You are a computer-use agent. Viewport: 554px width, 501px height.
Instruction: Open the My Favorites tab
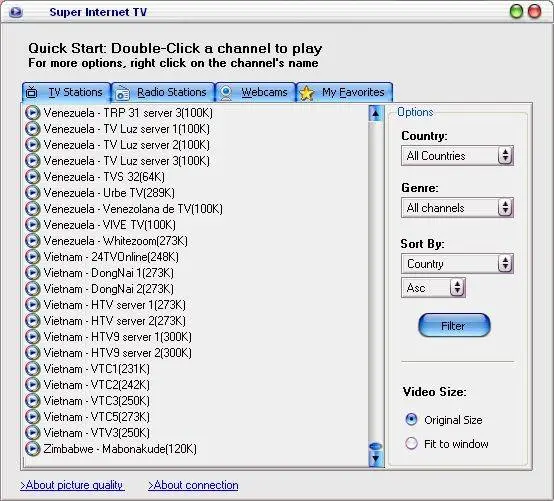tap(344, 93)
